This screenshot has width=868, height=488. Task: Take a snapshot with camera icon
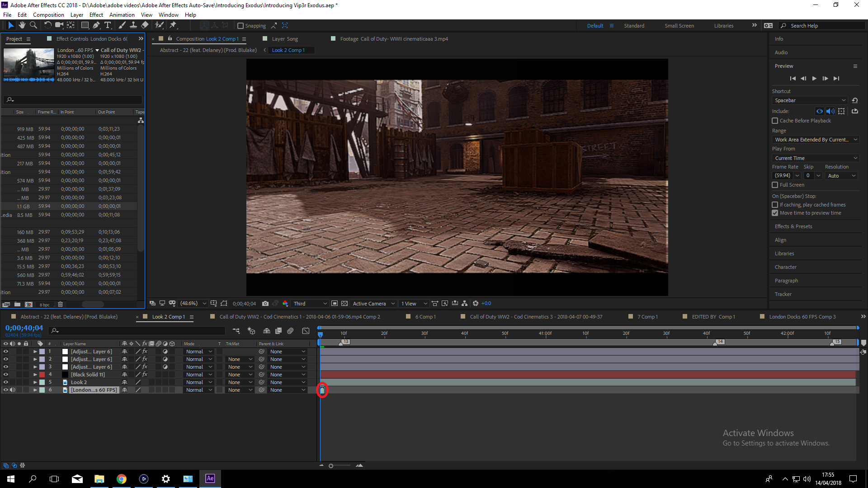[265, 304]
